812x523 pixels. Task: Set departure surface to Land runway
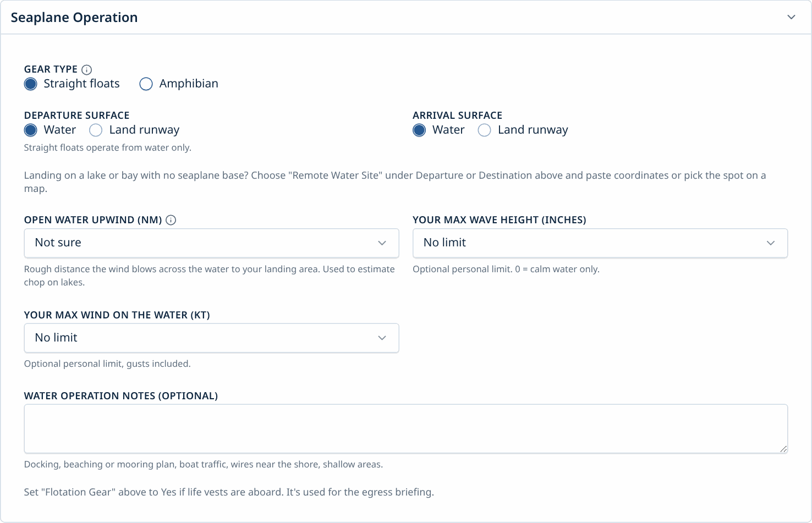pyautogui.click(x=96, y=130)
